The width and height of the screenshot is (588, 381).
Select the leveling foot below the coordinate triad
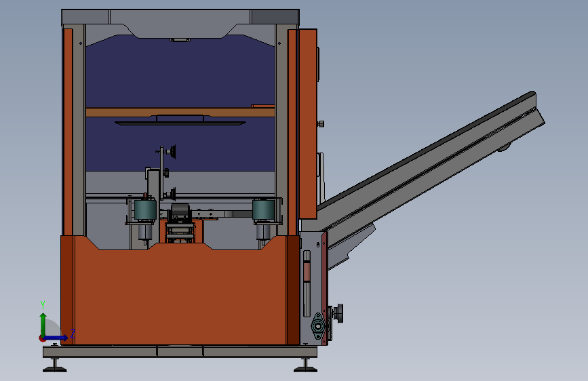click(x=55, y=365)
